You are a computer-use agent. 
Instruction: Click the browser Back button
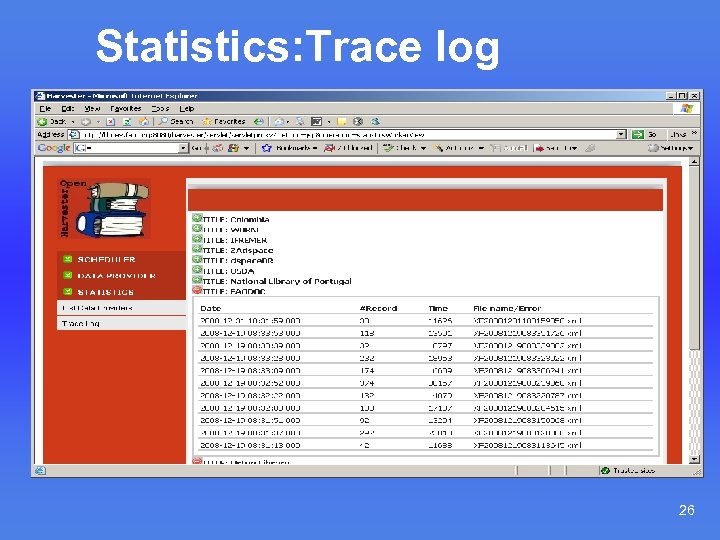(x=52, y=122)
